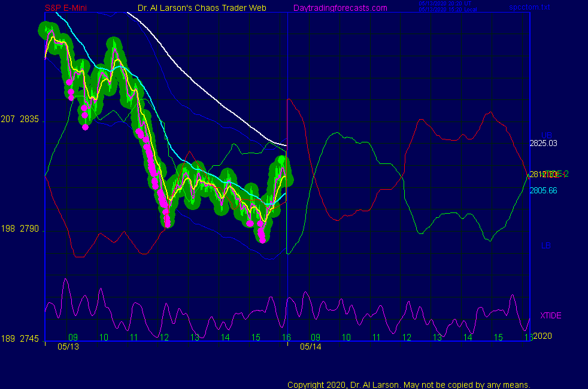Click the "10" hour label of 05/13
This screenshot has height=389, width=588.
(x=104, y=338)
